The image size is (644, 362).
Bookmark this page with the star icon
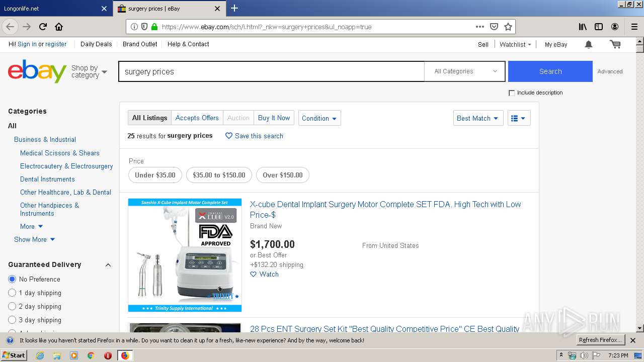[508, 27]
